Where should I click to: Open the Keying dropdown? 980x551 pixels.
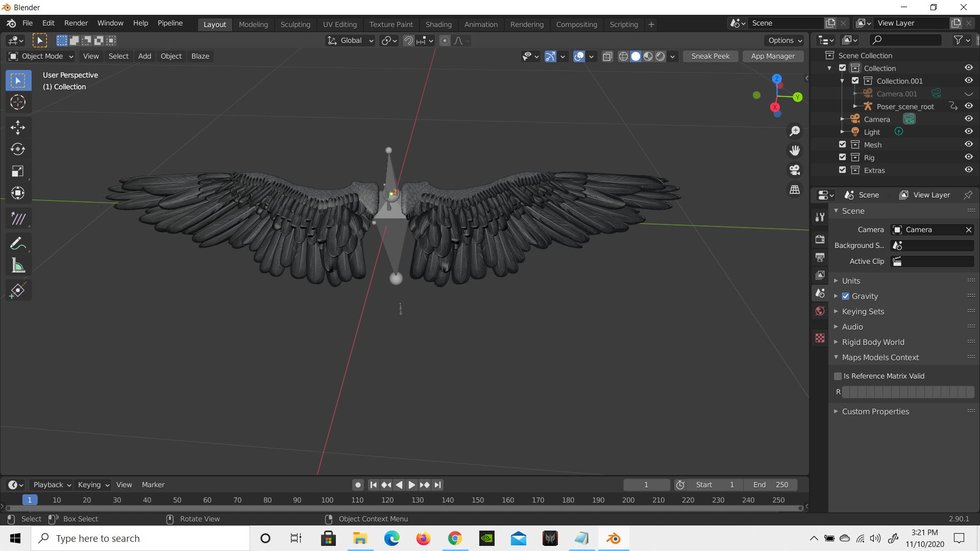[x=93, y=485]
